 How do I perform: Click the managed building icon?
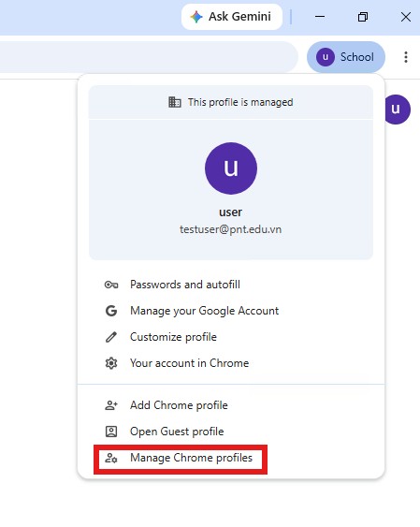pos(175,102)
